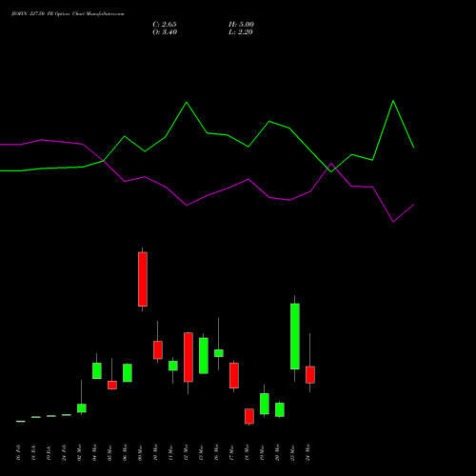Click the 18 Mar date label
Viewport: 476px width, 476px height.
pyautogui.click(x=247, y=452)
